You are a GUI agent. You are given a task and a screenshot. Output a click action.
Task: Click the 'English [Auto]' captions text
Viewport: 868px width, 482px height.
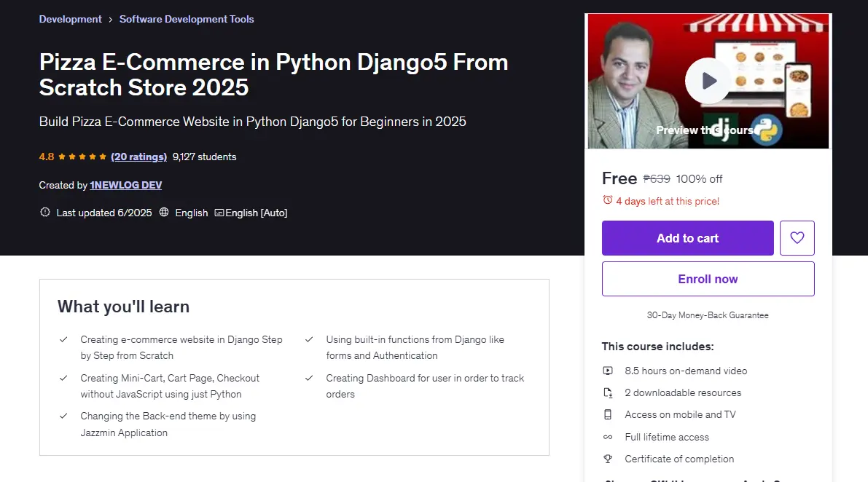[257, 213]
